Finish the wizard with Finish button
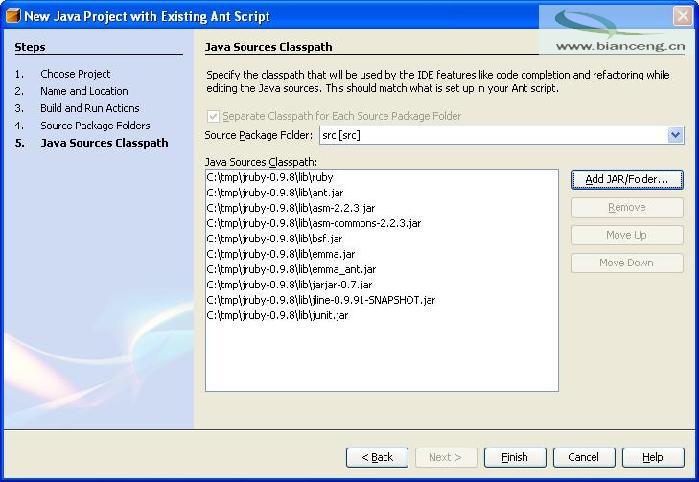Viewport: 699px width, 482px height. coord(515,457)
